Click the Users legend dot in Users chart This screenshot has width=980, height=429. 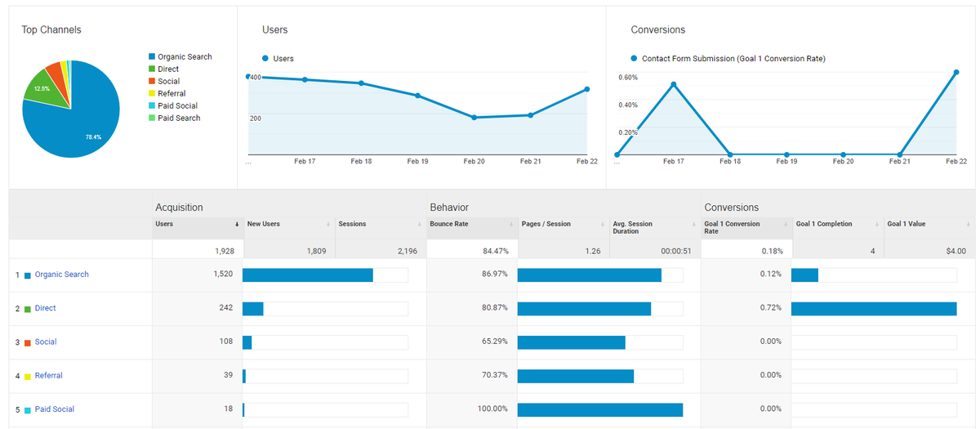[265, 58]
